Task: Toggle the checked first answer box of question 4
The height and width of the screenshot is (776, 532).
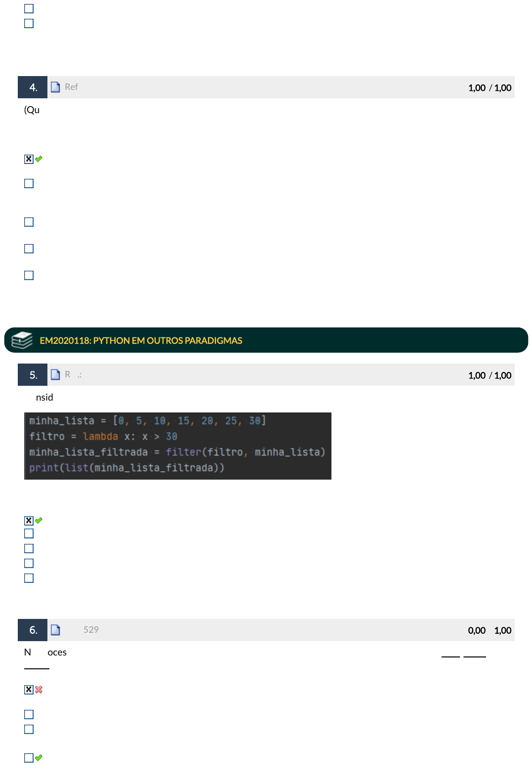Action: click(29, 159)
